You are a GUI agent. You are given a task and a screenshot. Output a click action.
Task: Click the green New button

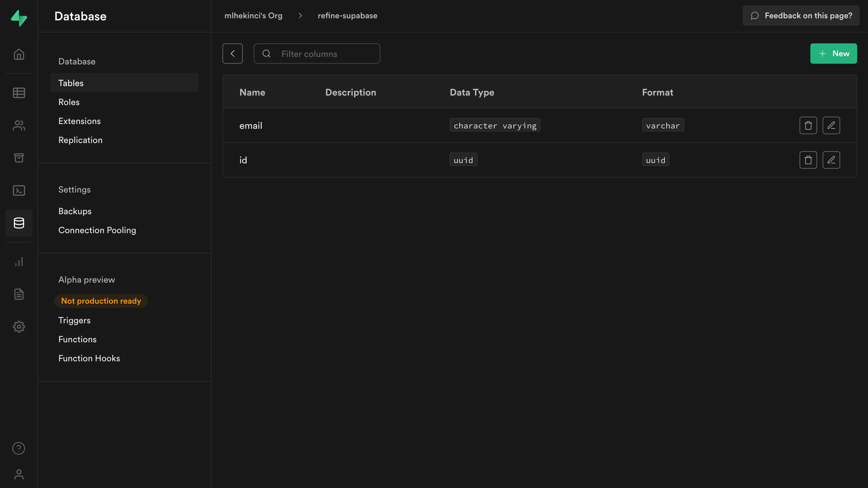tap(833, 54)
